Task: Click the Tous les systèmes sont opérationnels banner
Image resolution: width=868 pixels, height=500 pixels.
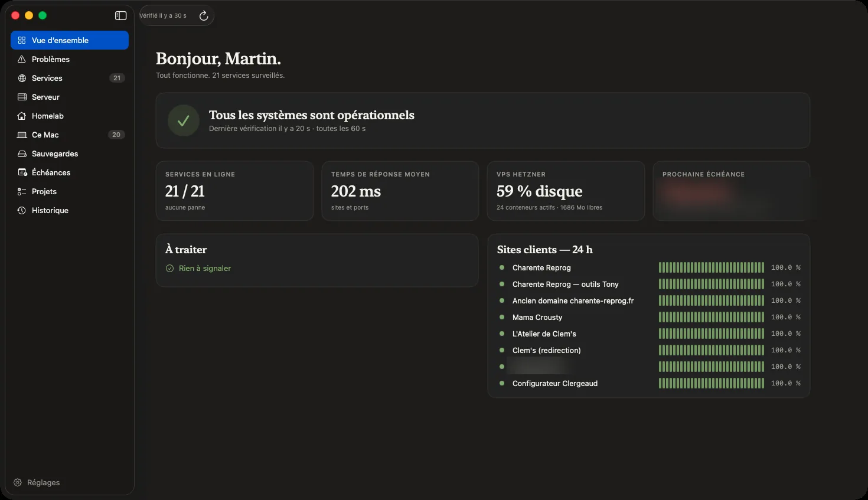Action: (x=483, y=120)
